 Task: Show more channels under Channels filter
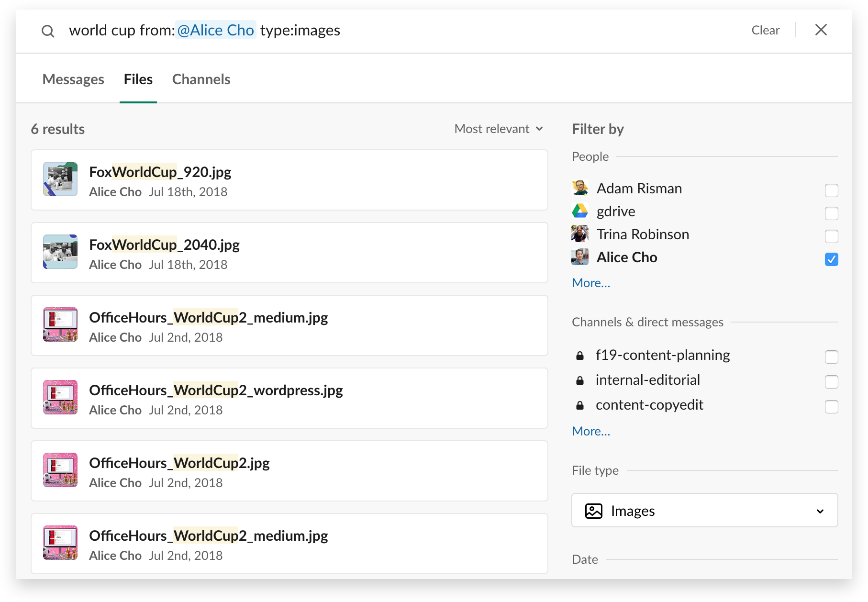coord(591,431)
